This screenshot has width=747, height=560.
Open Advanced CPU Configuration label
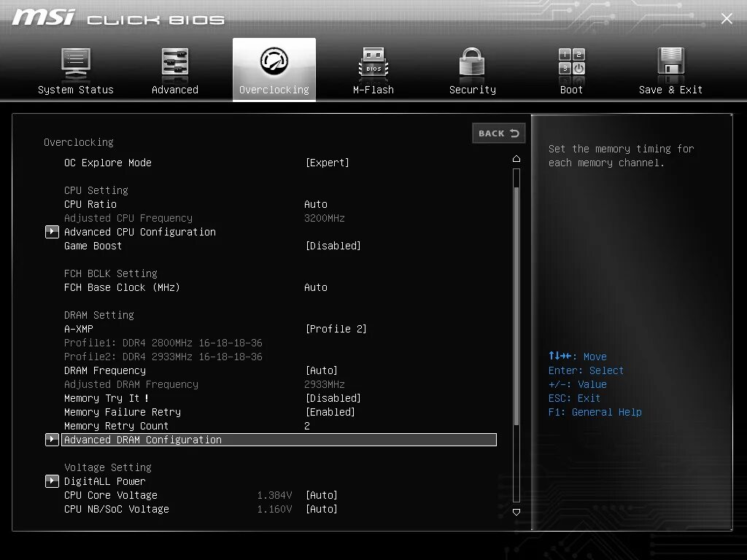(x=140, y=232)
